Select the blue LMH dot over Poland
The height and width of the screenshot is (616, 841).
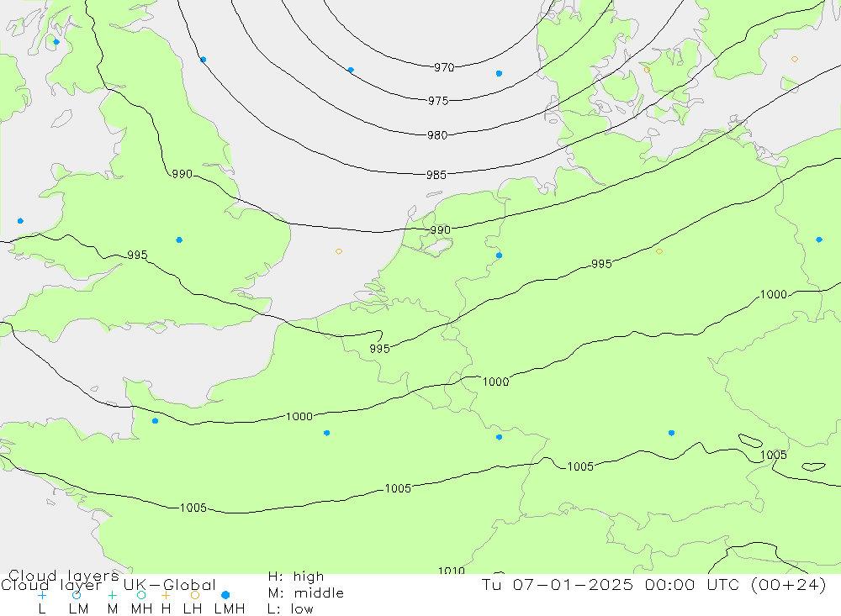[819, 240]
